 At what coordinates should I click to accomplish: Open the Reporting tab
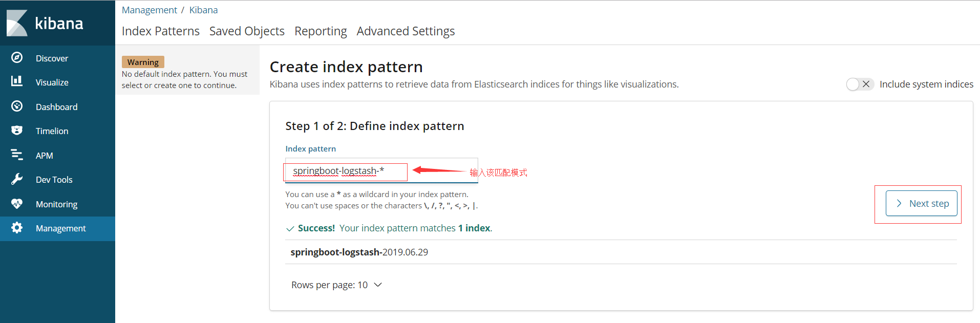[321, 31]
